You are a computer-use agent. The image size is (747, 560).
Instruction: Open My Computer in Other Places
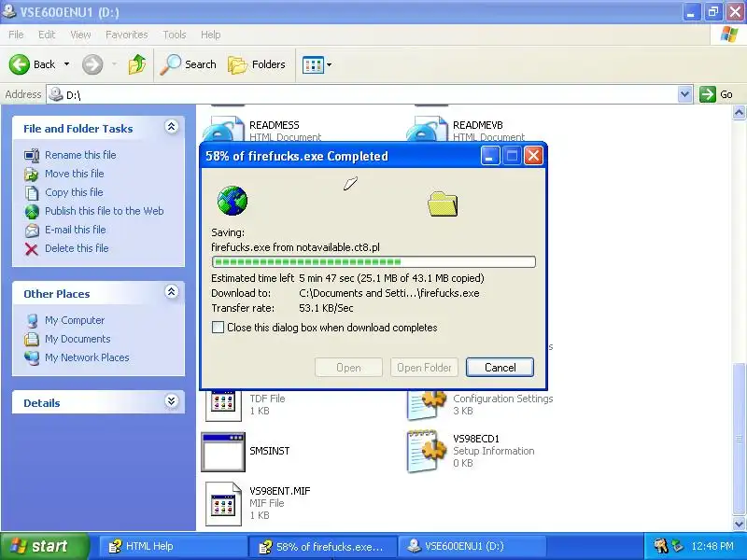(75, 320)
